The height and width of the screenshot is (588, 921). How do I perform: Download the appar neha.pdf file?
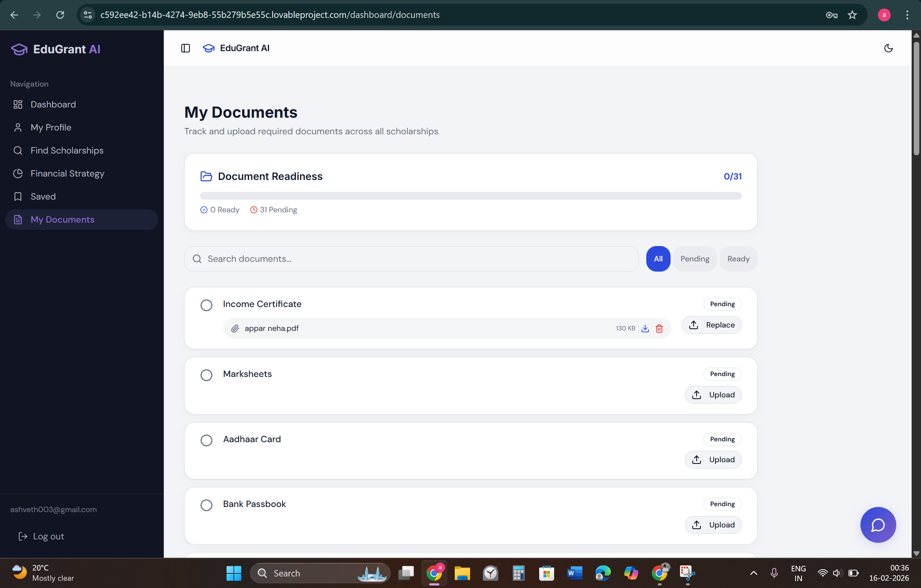coord(645,328)
